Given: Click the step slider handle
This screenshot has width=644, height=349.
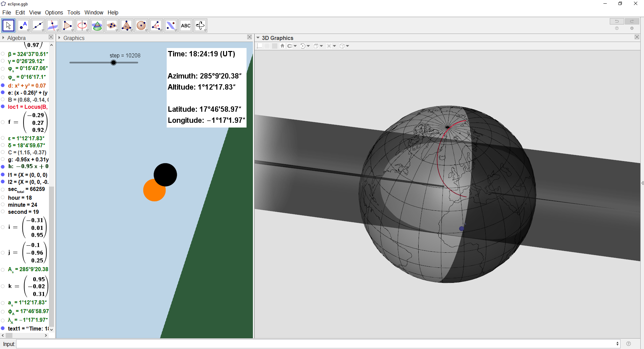Looking at the screenshot, I should click(114, 63).
